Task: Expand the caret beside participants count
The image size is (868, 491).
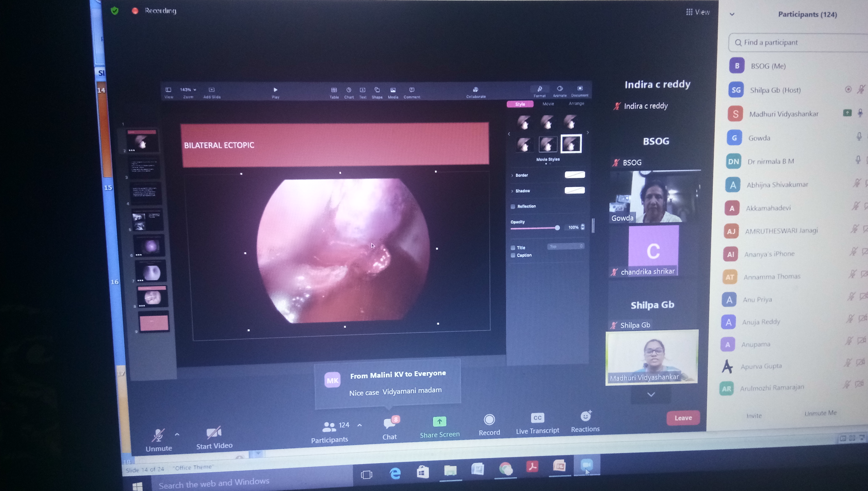Action: [x=360, y=425]
